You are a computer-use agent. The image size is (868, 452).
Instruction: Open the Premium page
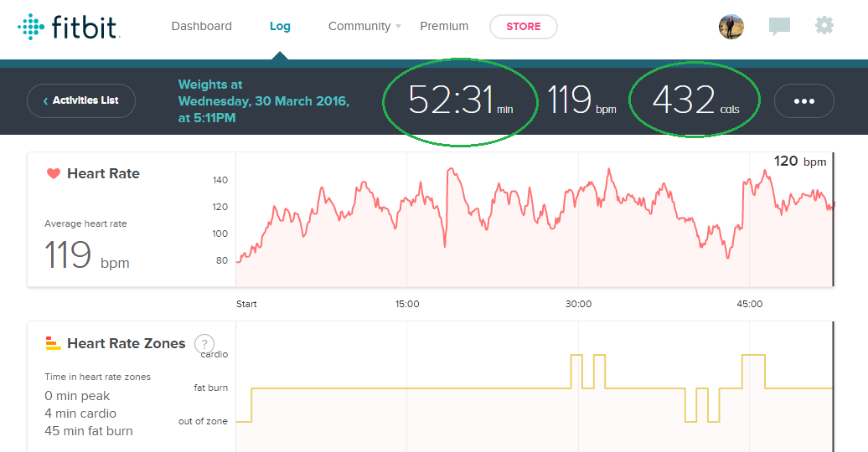pos(444,27)
